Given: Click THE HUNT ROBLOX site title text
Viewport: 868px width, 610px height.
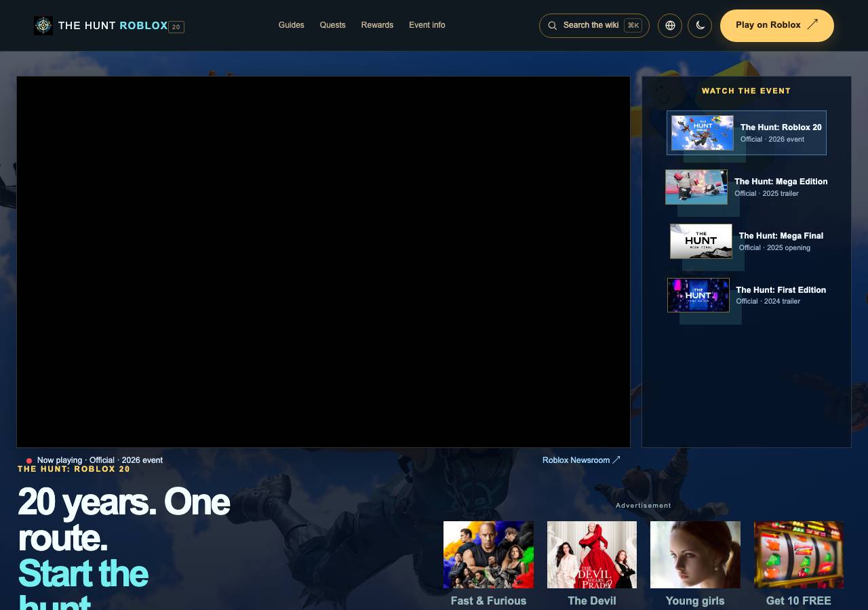Looking at the screenshot, I should pyautogui.click(x=113, y=26).
